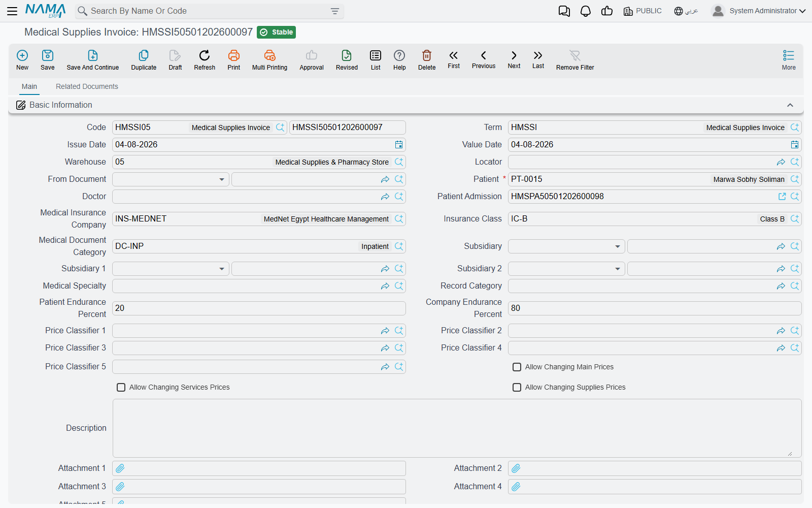The image size is (812, 508).
Task: Switch to Related Documents tab
Action: tap(87, 86)
